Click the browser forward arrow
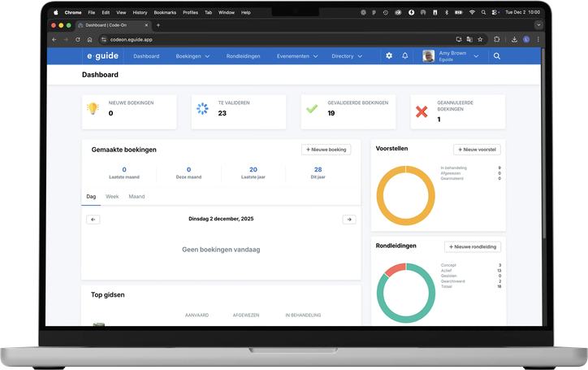This screenshot has width=588, height=370. pyautogui.click(x=66, y=40)
